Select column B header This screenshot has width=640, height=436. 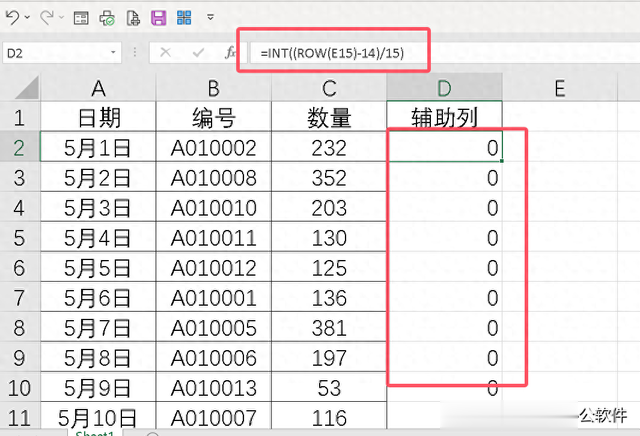[x=213, y=88]
